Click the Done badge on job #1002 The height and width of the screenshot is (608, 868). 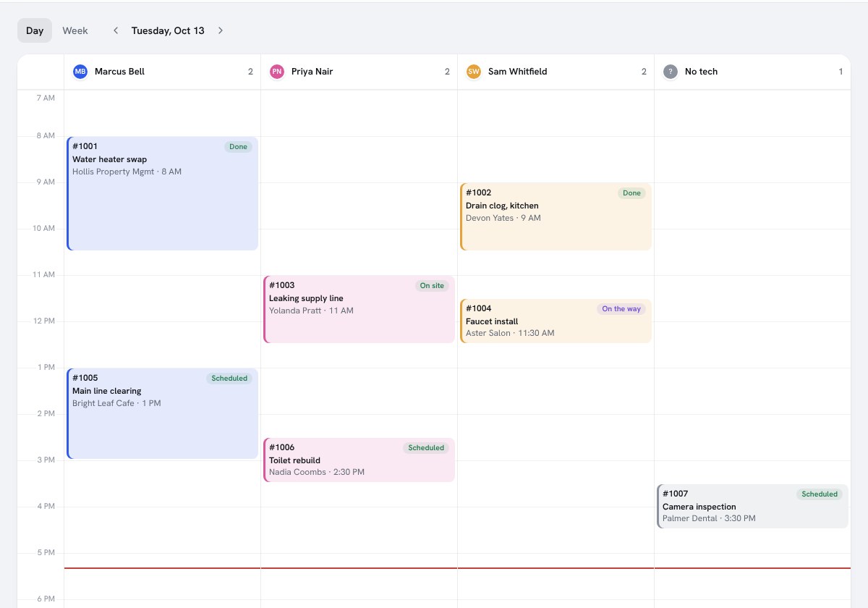click(x=631, y=193)
